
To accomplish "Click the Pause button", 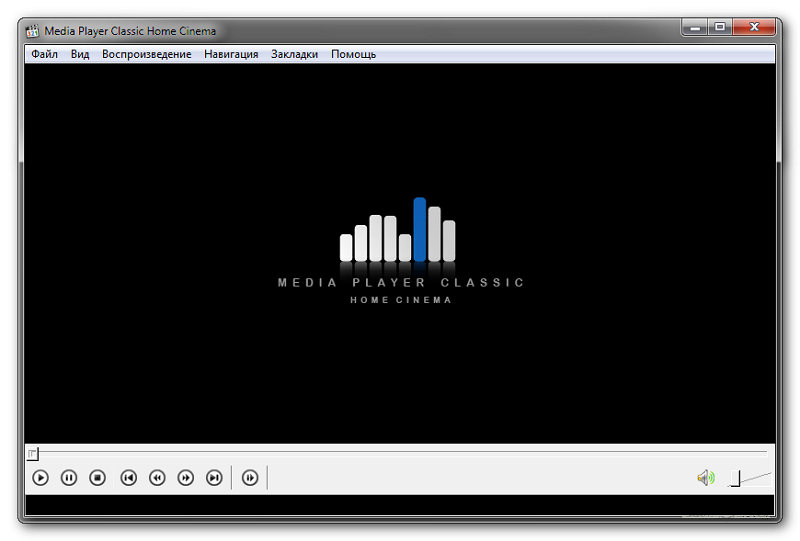I will 69,478.
